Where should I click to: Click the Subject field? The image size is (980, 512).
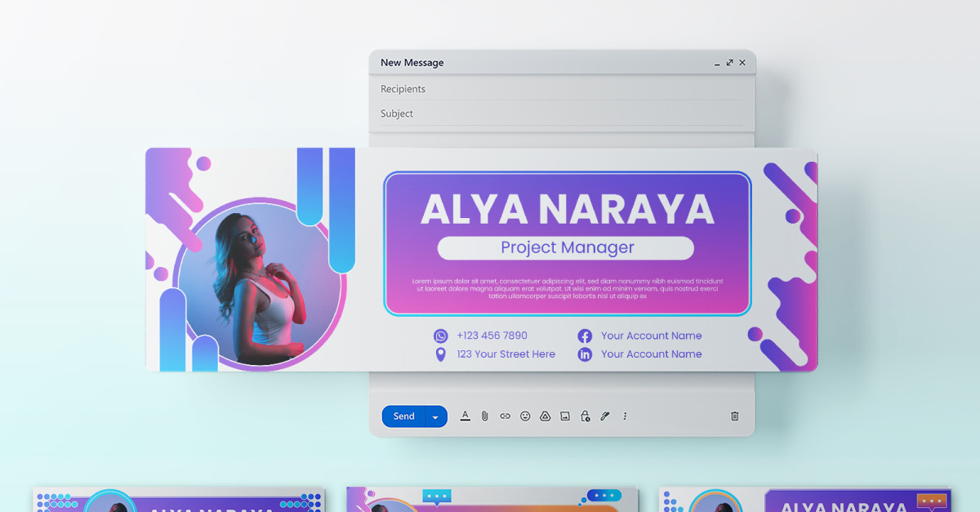click(x=490, y=114)
